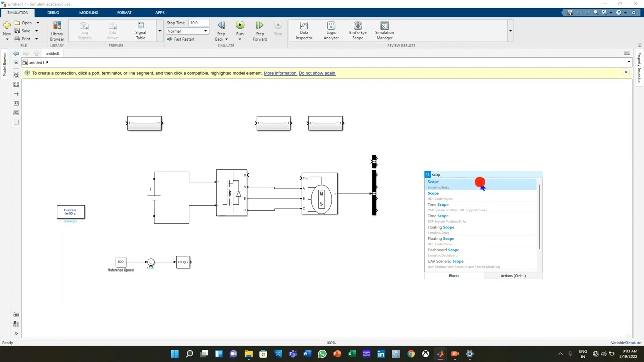The width and height of the screenshot is (644, 362).
Task: Switch to the FORMAT tab
Action: [124, 12]
